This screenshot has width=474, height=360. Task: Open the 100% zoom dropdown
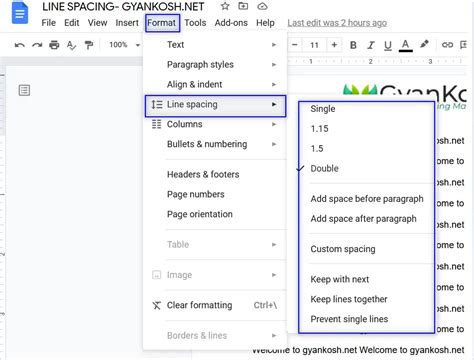pos(125,45)
